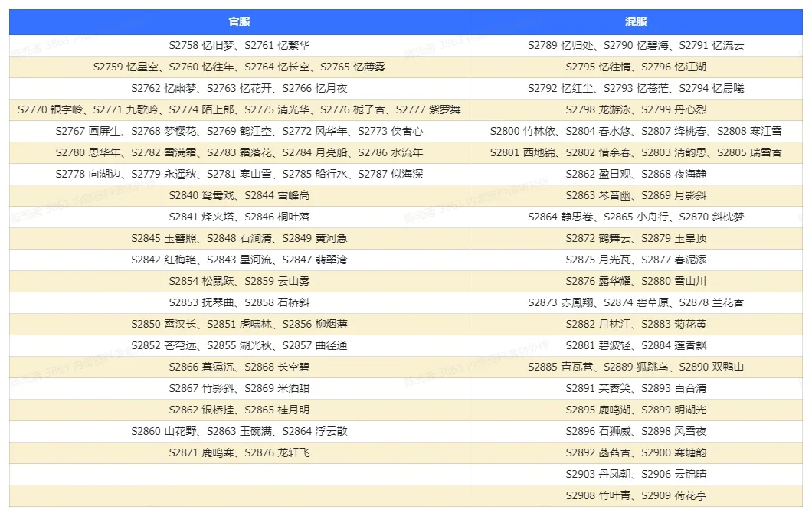Click the cell with S2863 琴音幽
The image size is (812, 516).
pos(636,196)
